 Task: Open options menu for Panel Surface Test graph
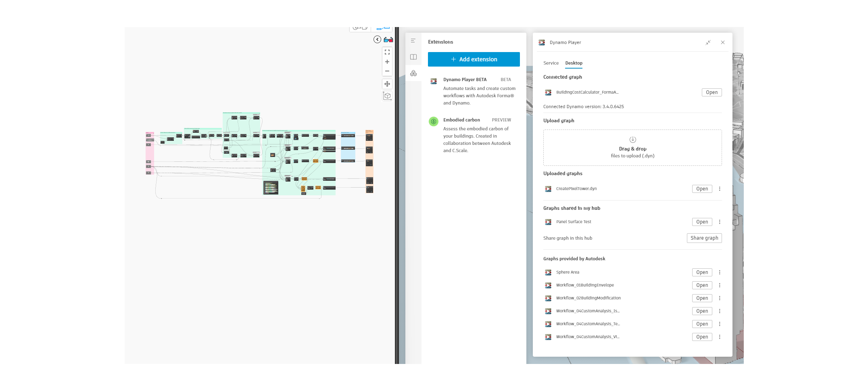[720, 222]
